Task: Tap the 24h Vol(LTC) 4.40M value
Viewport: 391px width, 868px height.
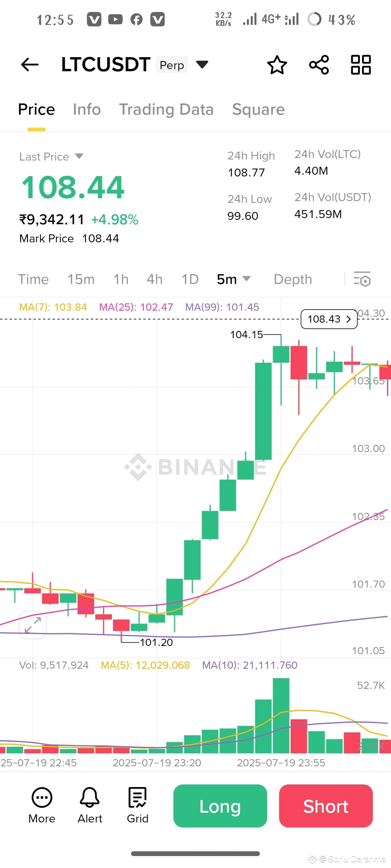Action: pyautogui.click(x=311, y=171)
